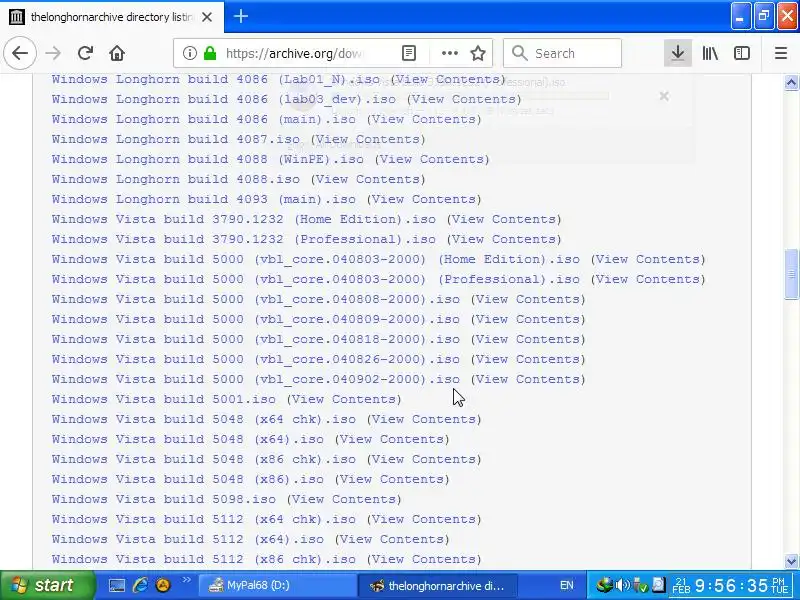Click the system tray clock
Screen dimensions: 800x600
tap(732, 585)
